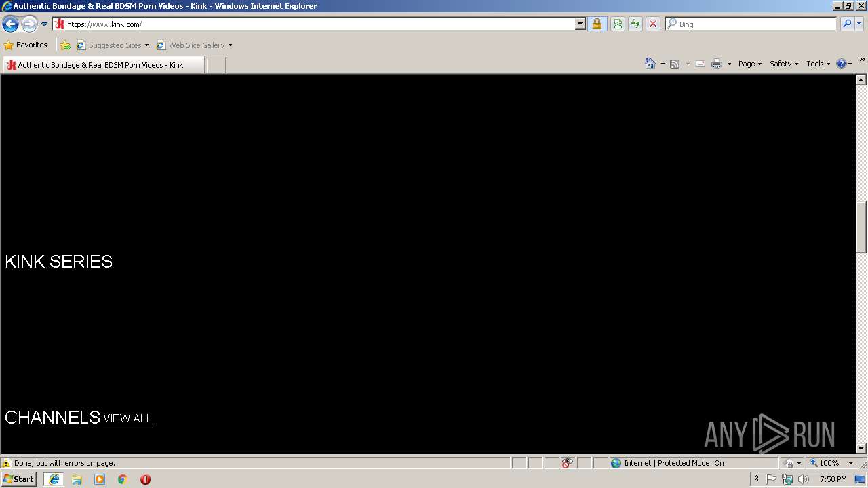This screenshot has height=488, width=868.
Task: Expand the Web Slice Gallery dropdown arrow
Action: click(230, 45)
